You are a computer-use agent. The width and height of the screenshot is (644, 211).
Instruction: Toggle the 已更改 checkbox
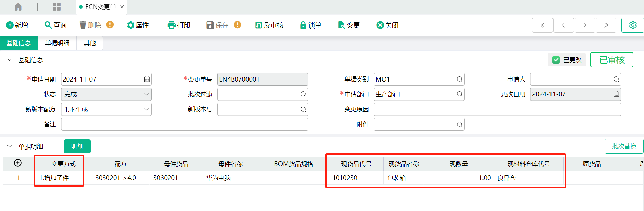point(556,60)
